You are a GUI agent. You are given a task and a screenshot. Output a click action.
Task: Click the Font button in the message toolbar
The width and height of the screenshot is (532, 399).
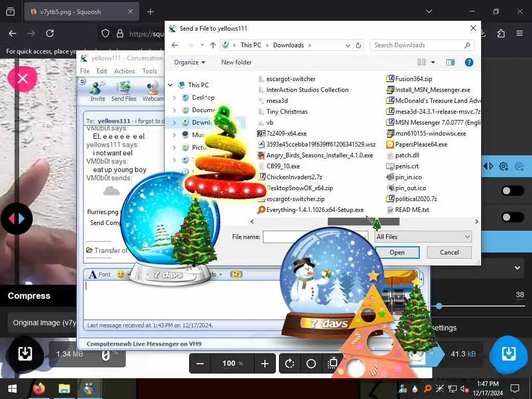[100, 274]
